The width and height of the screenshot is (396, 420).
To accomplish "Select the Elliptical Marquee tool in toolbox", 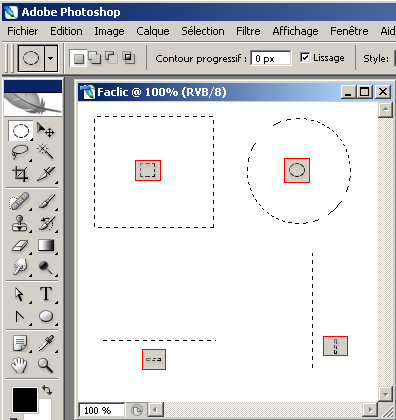I will (x=21, y=131).
